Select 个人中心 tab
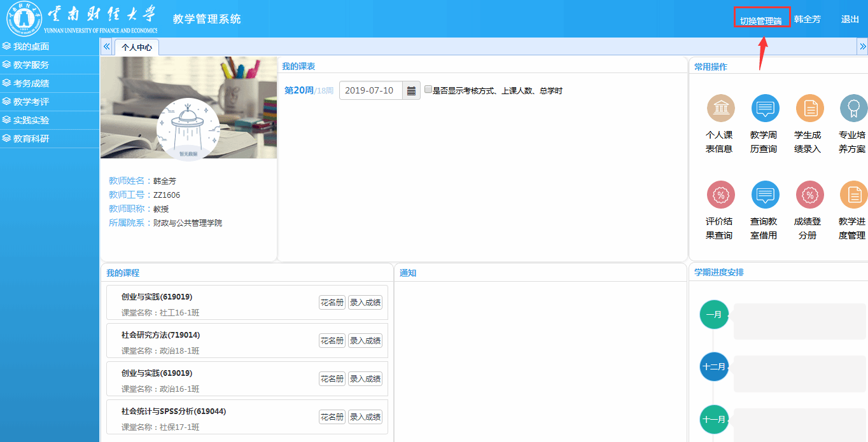 [137, 47]
